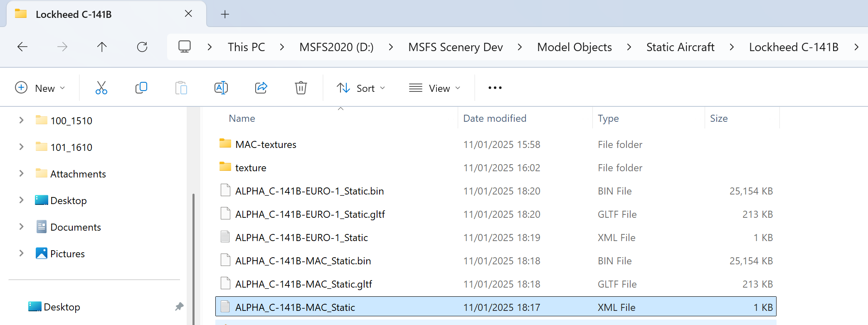Select Attachments folder in navigation pane
This screenshot has height=325, width=868.
coord(78,174)
